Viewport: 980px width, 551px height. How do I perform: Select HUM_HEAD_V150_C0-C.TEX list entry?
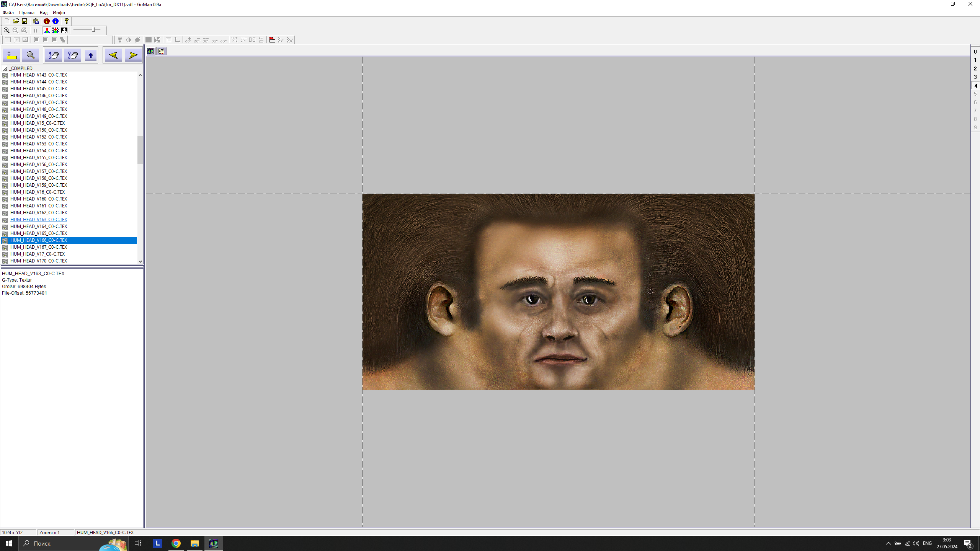(x=39, y=130)
